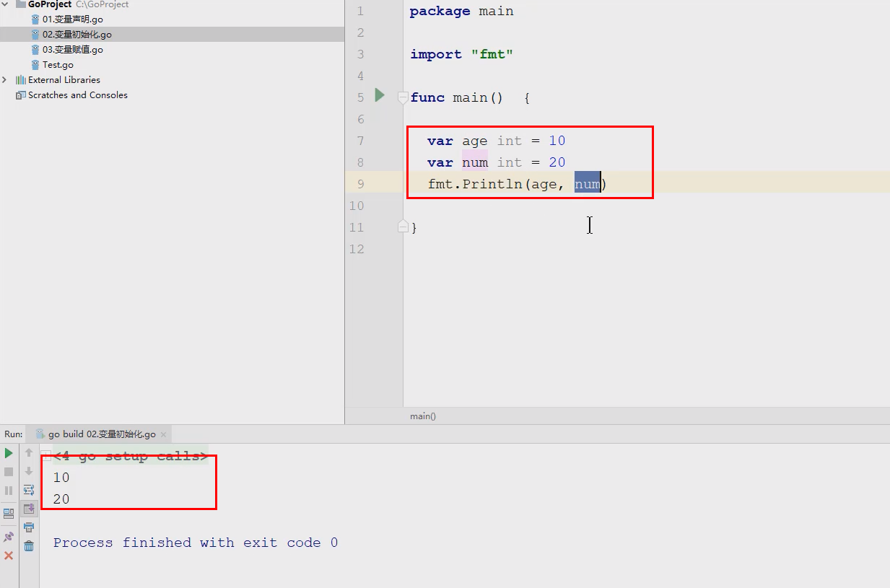Viewport: 890px width, 588px height.
Task: Close the go build run tab
Action: click(163, 434)
